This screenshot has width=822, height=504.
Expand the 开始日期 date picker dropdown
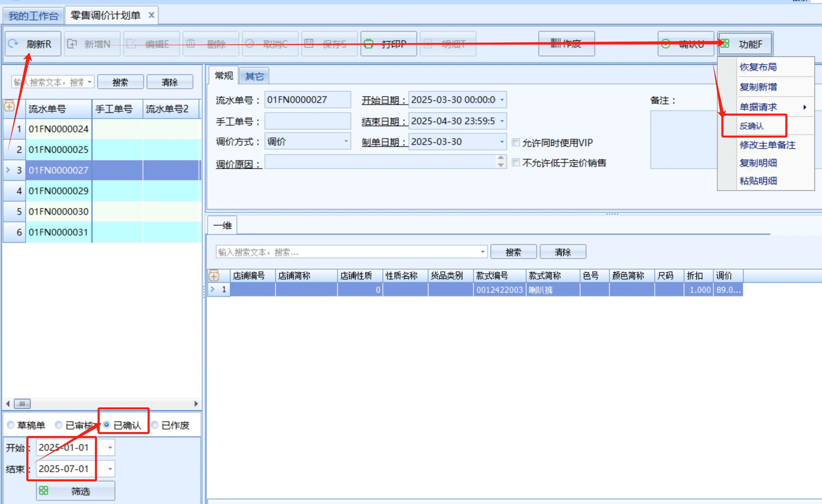coord(502,100)
